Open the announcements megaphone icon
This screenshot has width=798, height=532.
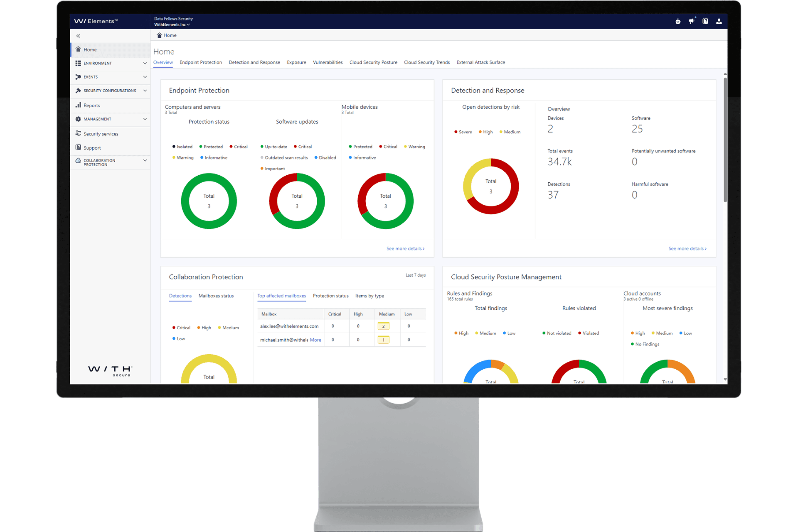(692, 21)
